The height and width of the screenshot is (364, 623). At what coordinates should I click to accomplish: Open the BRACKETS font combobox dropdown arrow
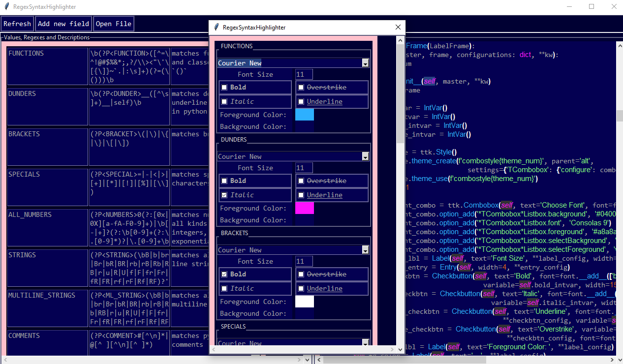point(365,250)
